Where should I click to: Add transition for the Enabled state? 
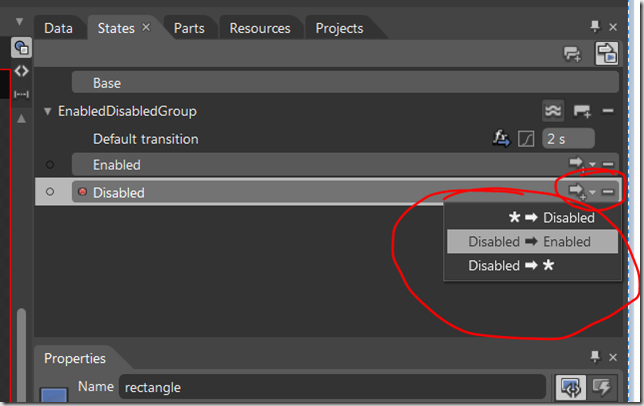click(x=577, y=163)
